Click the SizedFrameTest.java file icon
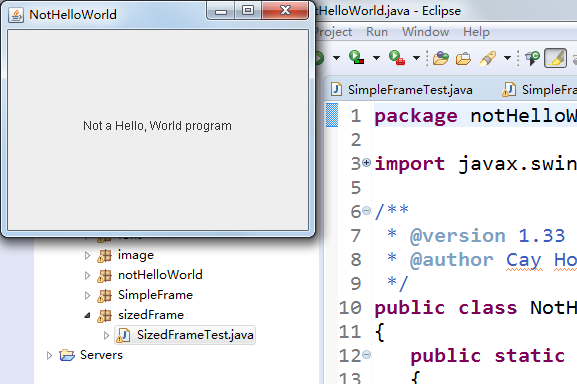 (123, 335)
